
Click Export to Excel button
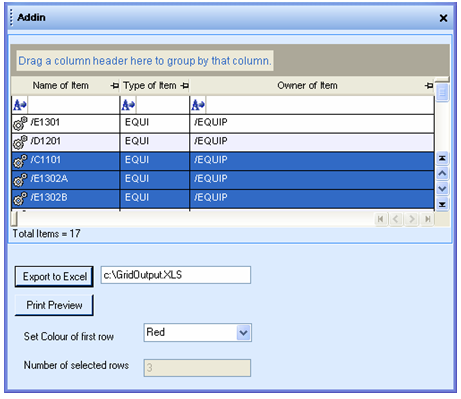[54, 277]
